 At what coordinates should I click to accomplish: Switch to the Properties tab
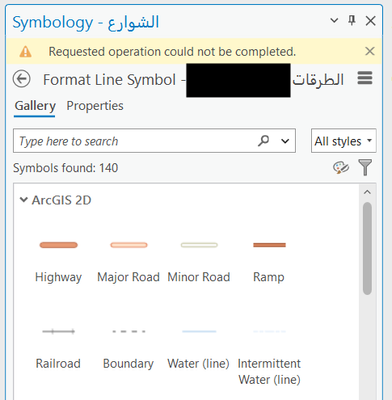pos(95,106)
